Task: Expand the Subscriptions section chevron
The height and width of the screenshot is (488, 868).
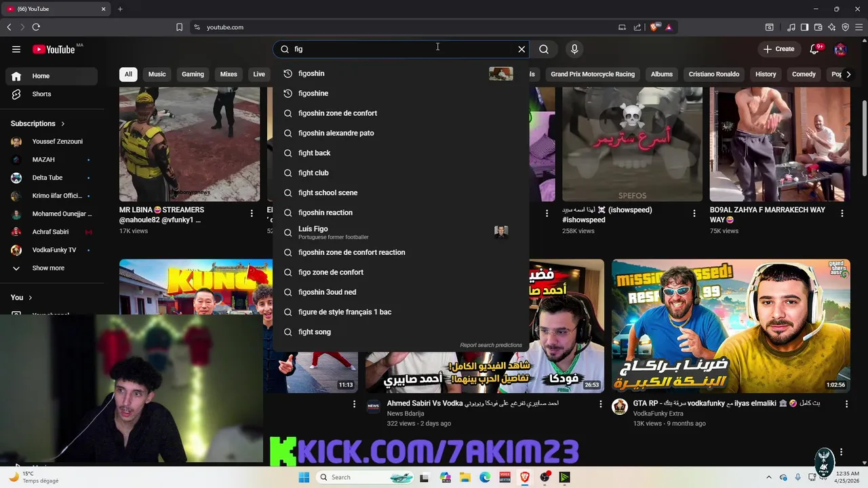Action: click(63, 124)
